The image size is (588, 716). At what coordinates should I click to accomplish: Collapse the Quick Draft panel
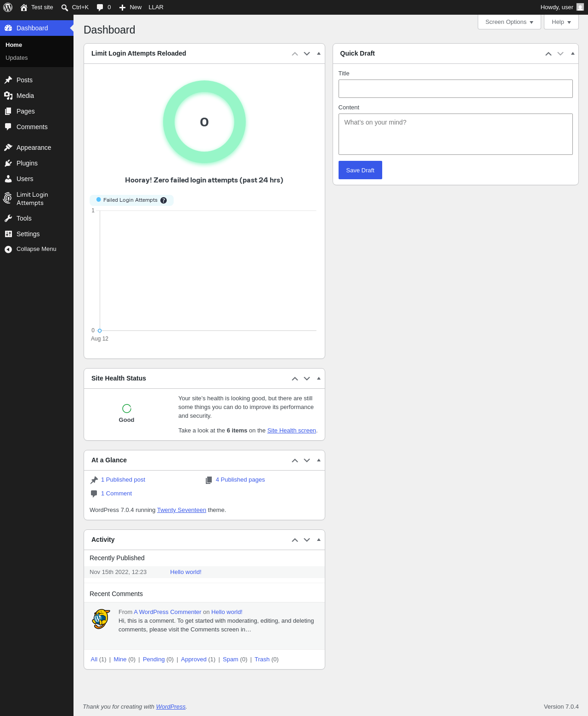pos(572,54)
